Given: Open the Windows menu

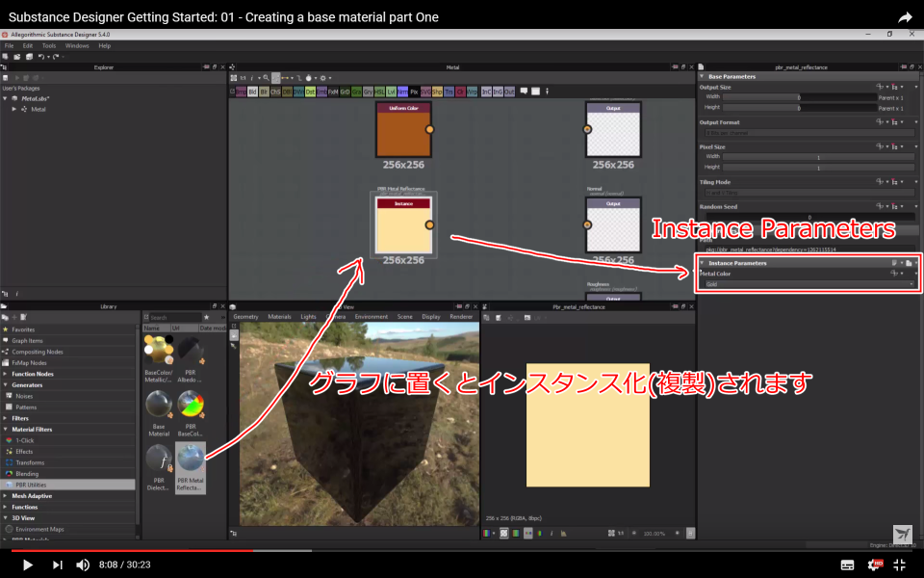Looking at the screenshot, I should (77, 45).
